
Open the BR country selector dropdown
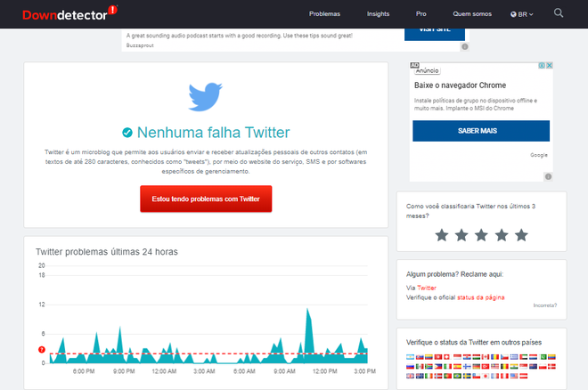(521, 14)
